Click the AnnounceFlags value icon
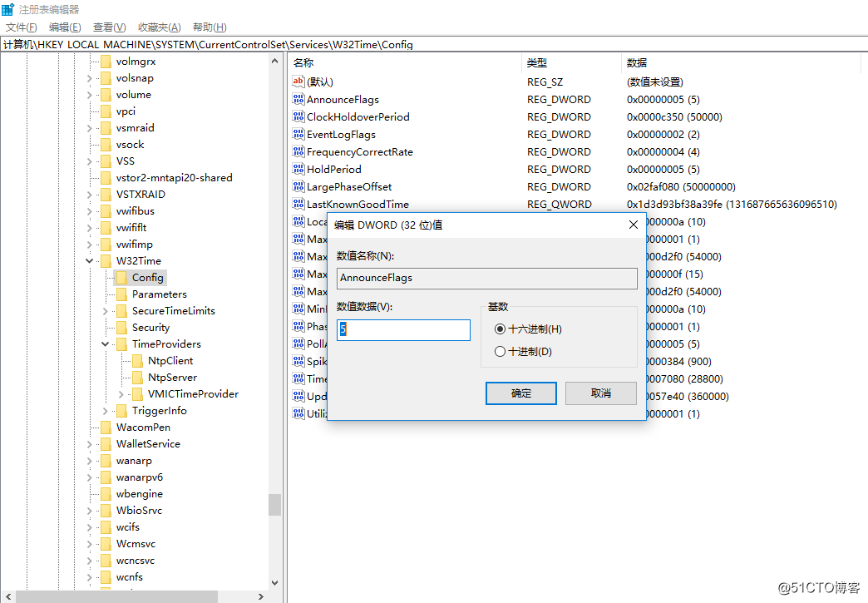Viewport: 868px width, 603px height. 298,99
